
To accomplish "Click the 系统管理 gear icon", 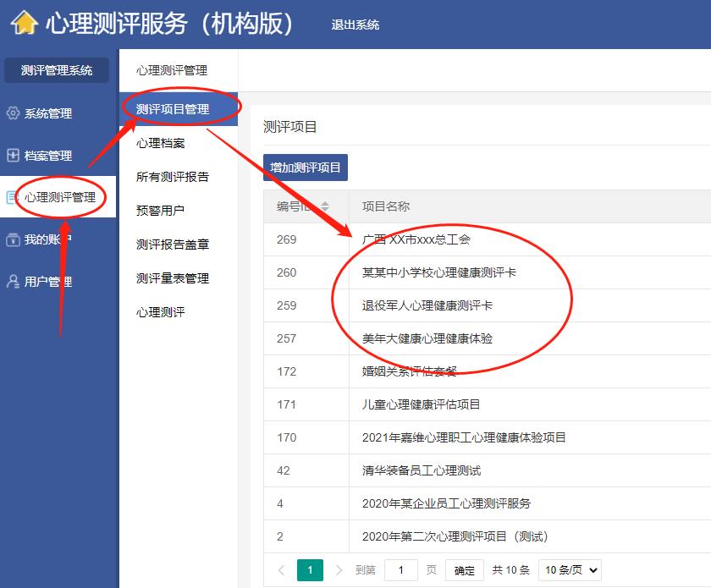I will (x=13, y=113).
